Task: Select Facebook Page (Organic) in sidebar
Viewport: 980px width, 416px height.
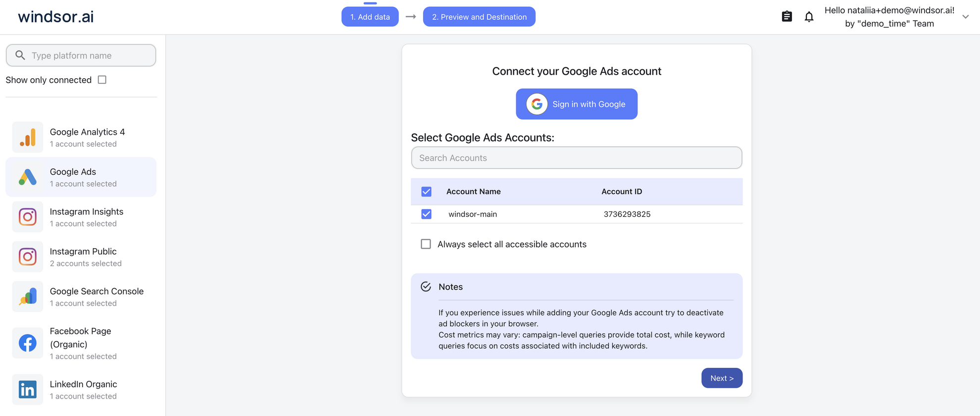Action: tap(81, 343)
